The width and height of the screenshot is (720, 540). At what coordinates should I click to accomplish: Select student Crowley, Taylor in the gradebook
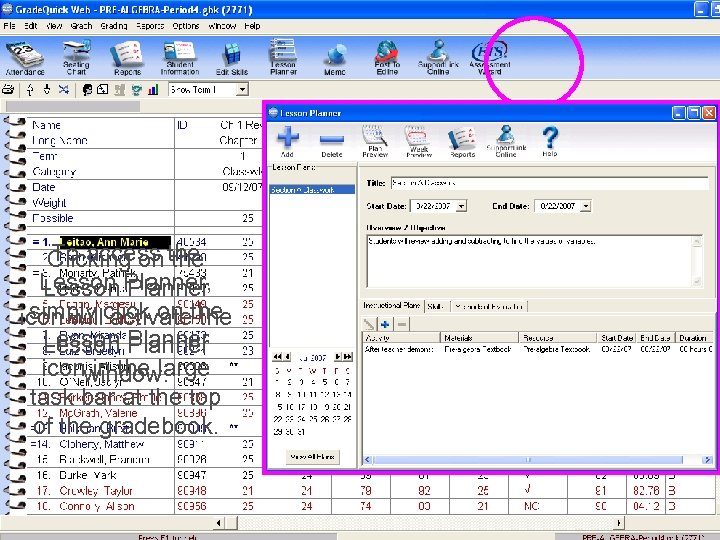96,491
